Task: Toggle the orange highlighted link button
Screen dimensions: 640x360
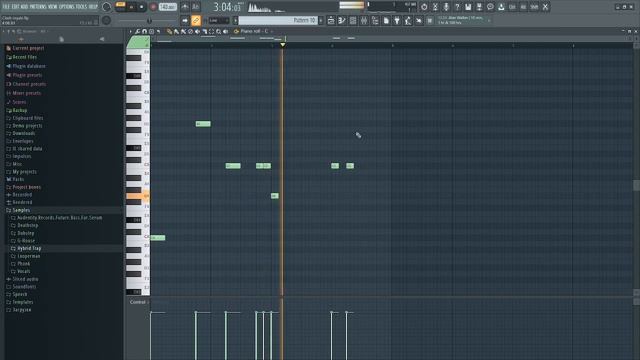Action: click(x=196, y=20)
